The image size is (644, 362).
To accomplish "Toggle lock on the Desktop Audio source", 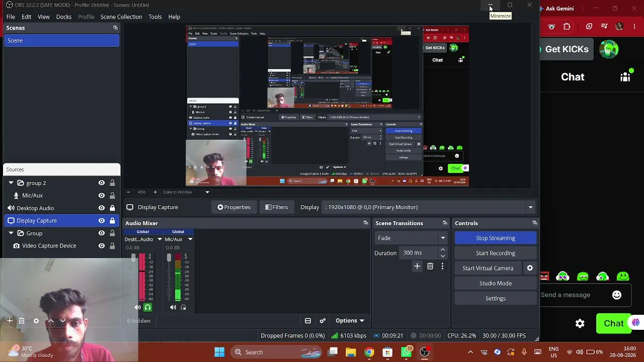I will (112, 208).
